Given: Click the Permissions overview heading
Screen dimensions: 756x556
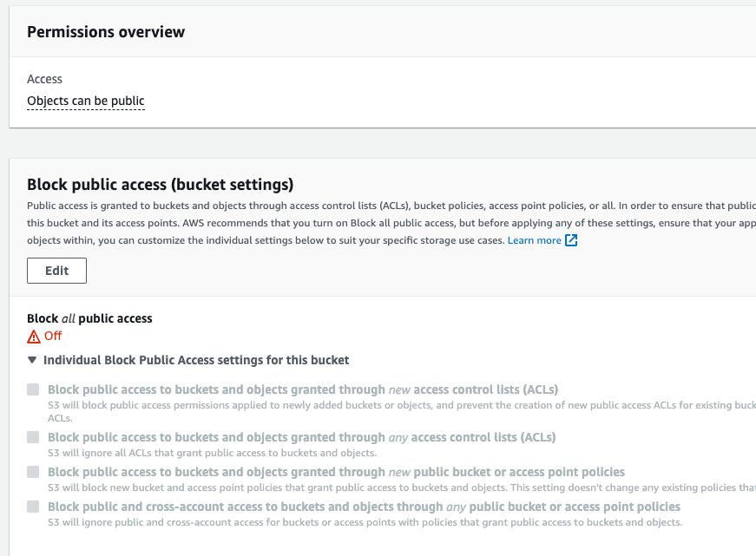Looking at the screenshot, I should (106, 31).
